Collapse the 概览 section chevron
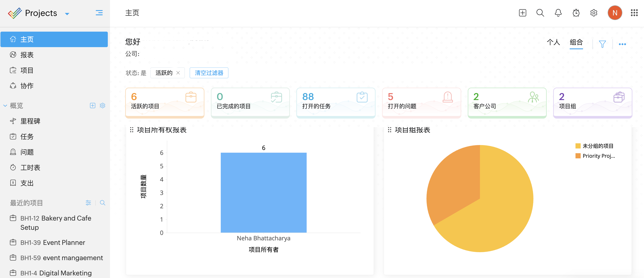 pos(5,106)
